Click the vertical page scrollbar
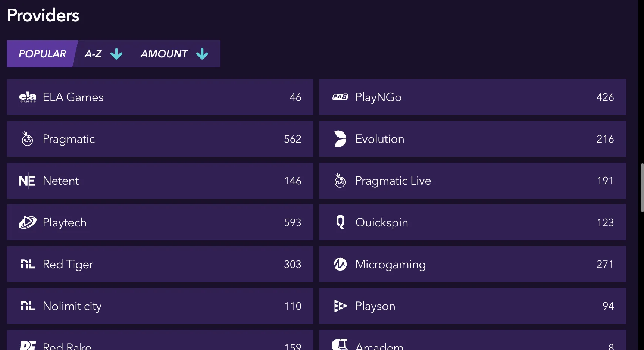The width and height of the screenshot is (644, 350). [642, 187]
